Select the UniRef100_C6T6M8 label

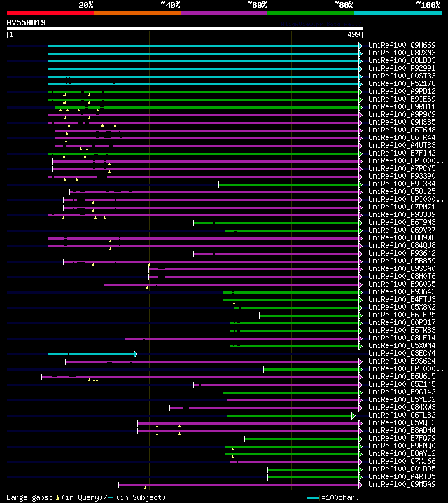[402, 130]
